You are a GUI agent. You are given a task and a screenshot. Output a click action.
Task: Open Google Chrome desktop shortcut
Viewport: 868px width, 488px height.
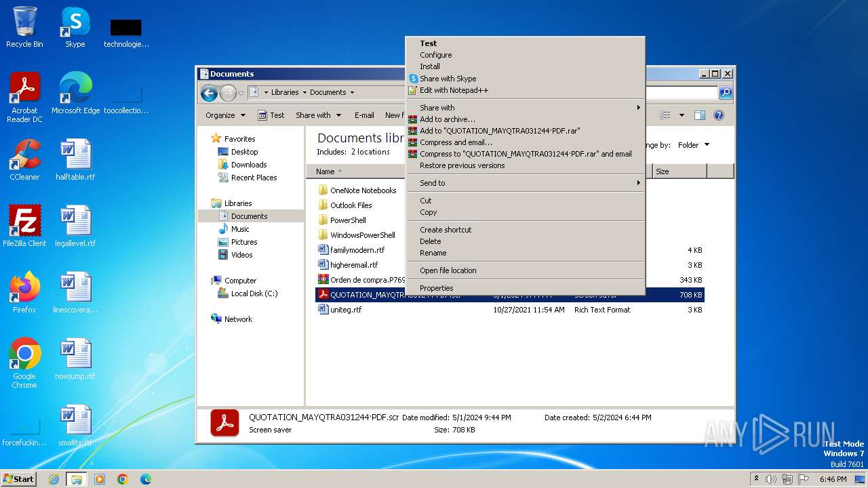point(24,363)
